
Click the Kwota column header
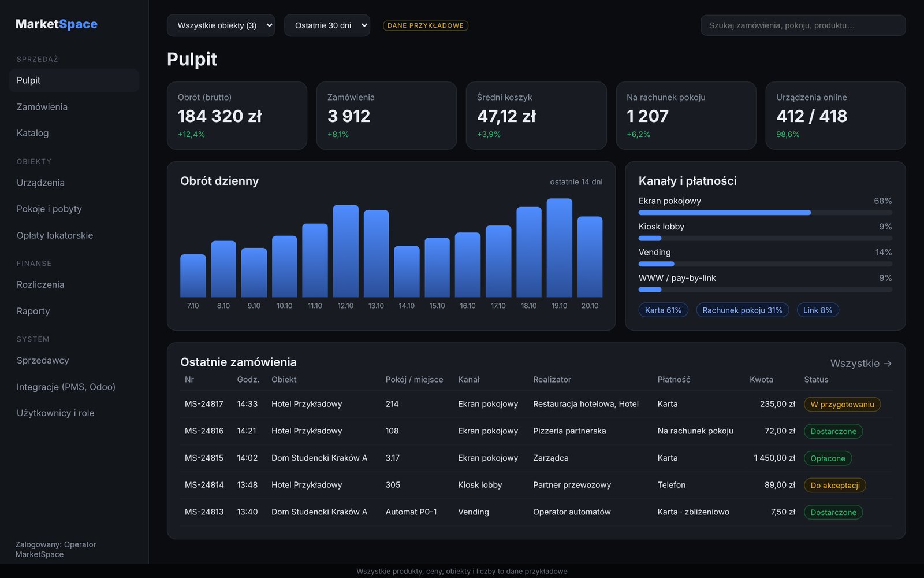click(761, 380)
